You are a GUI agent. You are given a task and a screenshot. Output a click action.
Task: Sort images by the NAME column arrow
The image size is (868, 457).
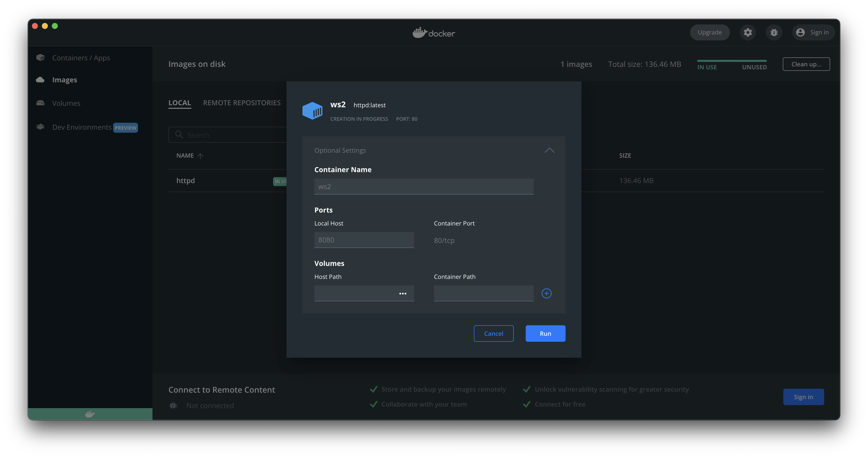(200, 156)
